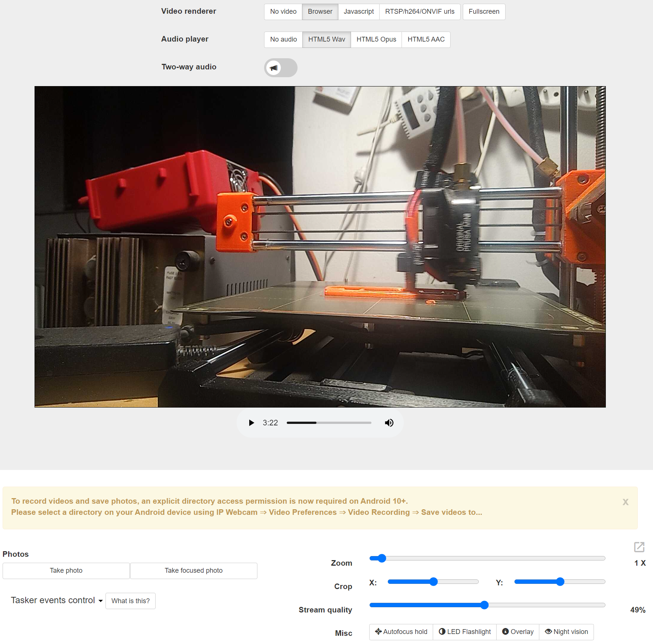The width and height of the screenshot is (653, 644).
Task: Choose HTML5 Opus audio player
Action: [x=376, y=39]
